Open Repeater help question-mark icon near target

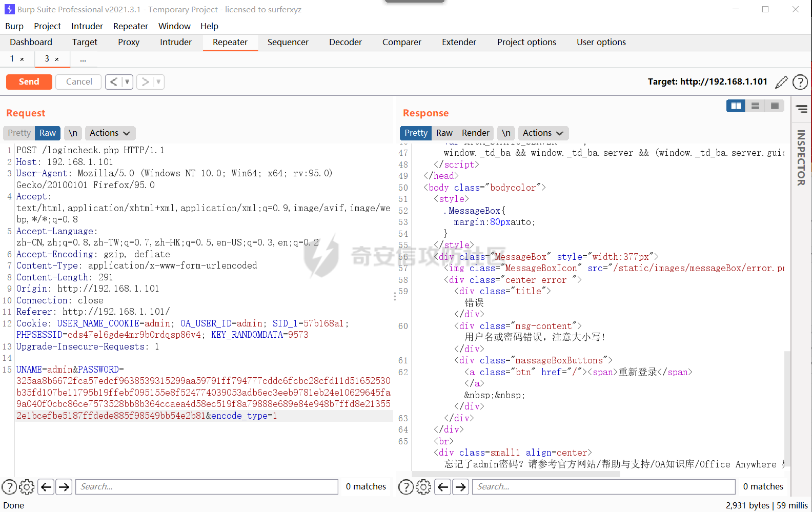[800, 82]
